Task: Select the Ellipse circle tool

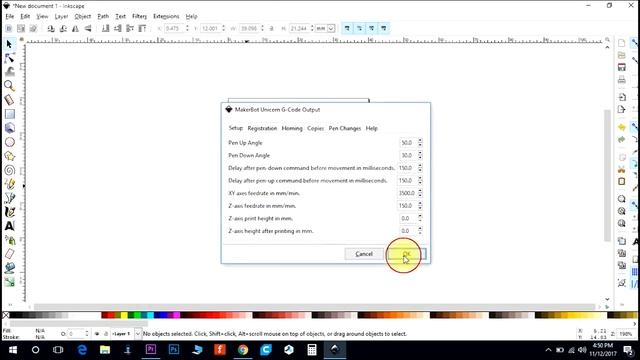Action: point(9,142)
